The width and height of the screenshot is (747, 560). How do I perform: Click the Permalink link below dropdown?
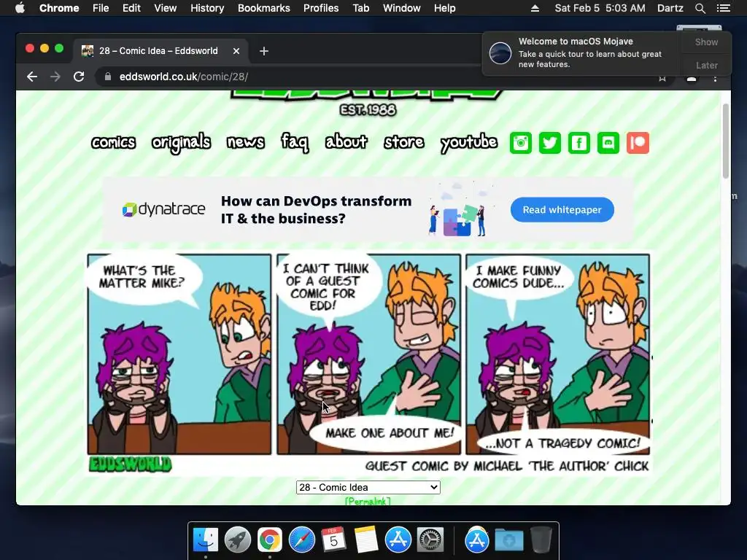(x=368, y=502)
